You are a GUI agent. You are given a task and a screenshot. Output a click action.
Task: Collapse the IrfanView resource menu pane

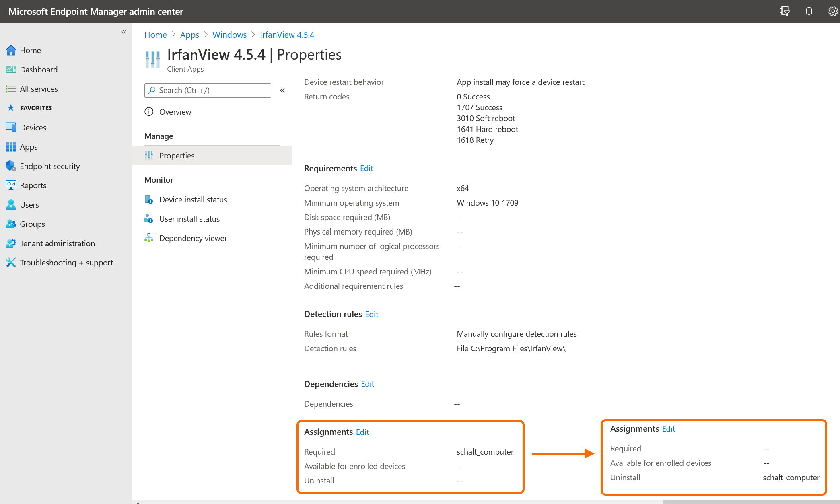pyautogui.click(x=282, y=91)
